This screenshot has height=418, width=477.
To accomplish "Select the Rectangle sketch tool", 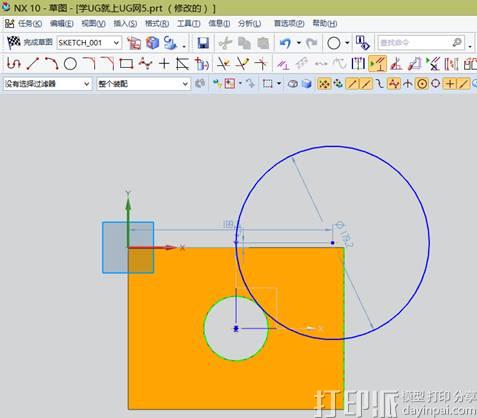I will pos(126,63).
